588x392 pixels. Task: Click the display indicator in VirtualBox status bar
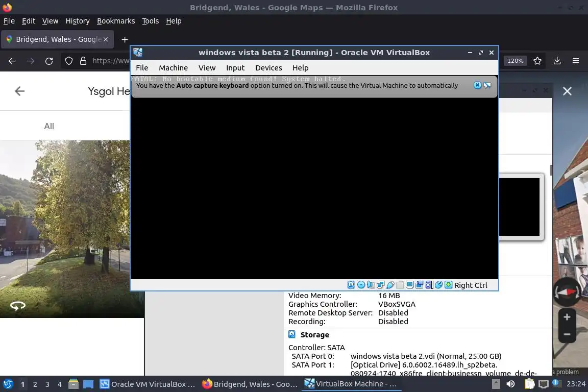409,285
